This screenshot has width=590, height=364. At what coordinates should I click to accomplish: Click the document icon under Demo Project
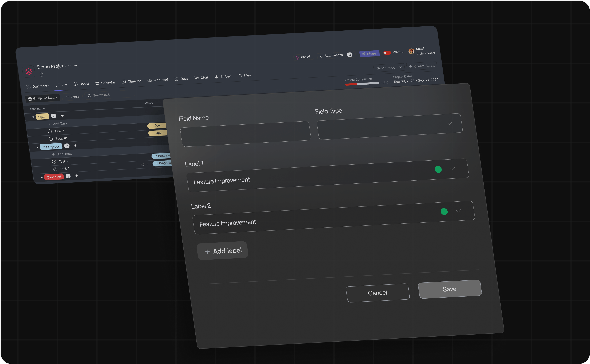point(42,75)
